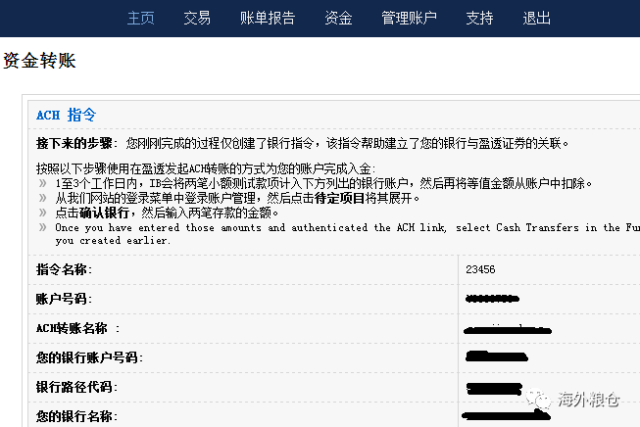The width and height of the screenshot is (640, 427).
Task: Select the 接下来的步骤 label
Action: 74,143
